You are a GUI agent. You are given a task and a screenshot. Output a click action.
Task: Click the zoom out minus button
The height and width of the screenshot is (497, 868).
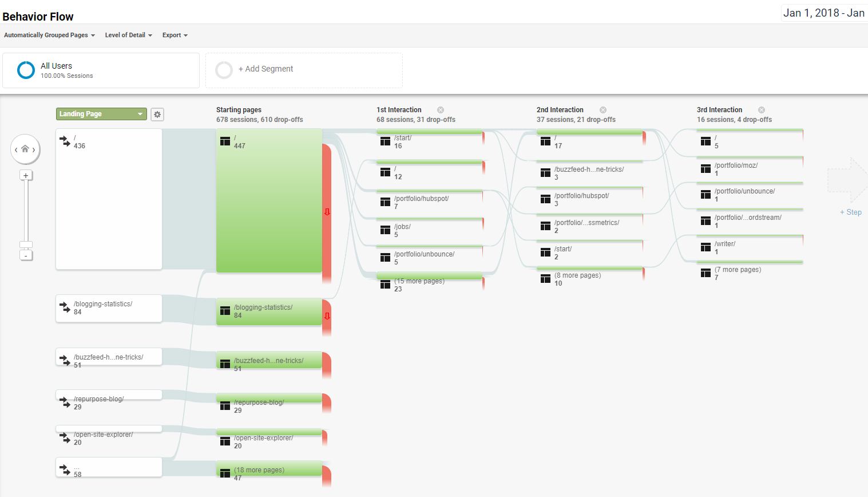coord(26,255)
